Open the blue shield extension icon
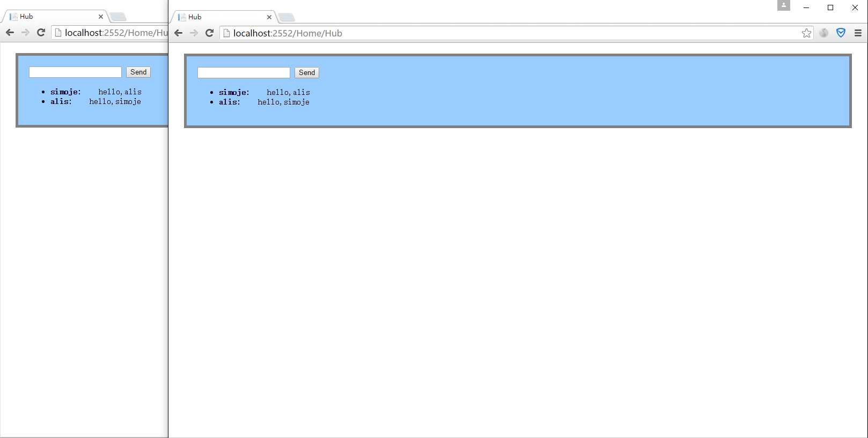This screenshot has width=868, height=438. 841,33
